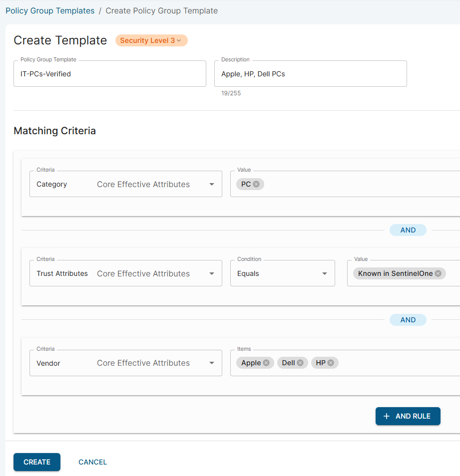Image resolution: width=460 pixels, height=476 pixels.
Task: Click inside the Category Value field
Action: (345, 184)
